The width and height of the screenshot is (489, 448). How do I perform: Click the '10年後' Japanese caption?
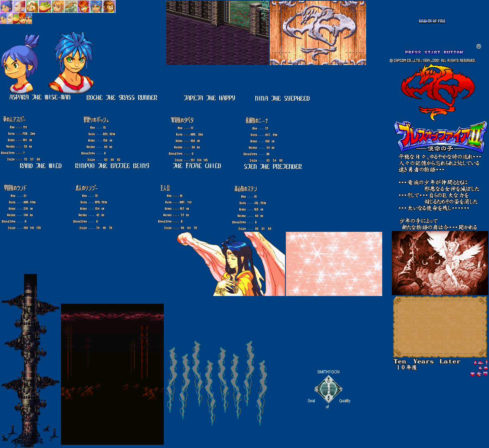click(x=407, y=367)
